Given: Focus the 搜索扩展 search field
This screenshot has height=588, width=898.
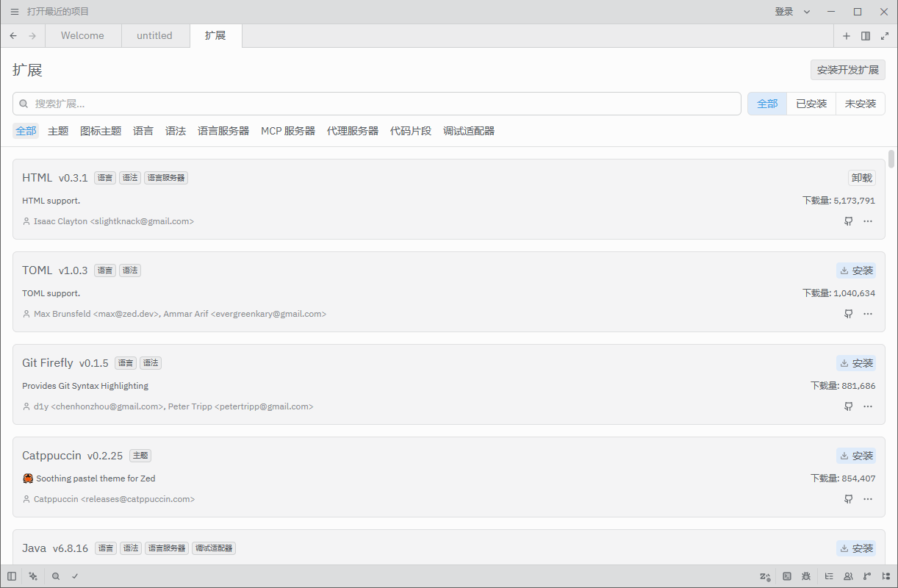Looking at the screenshot, I should click(x=376, y=104).
